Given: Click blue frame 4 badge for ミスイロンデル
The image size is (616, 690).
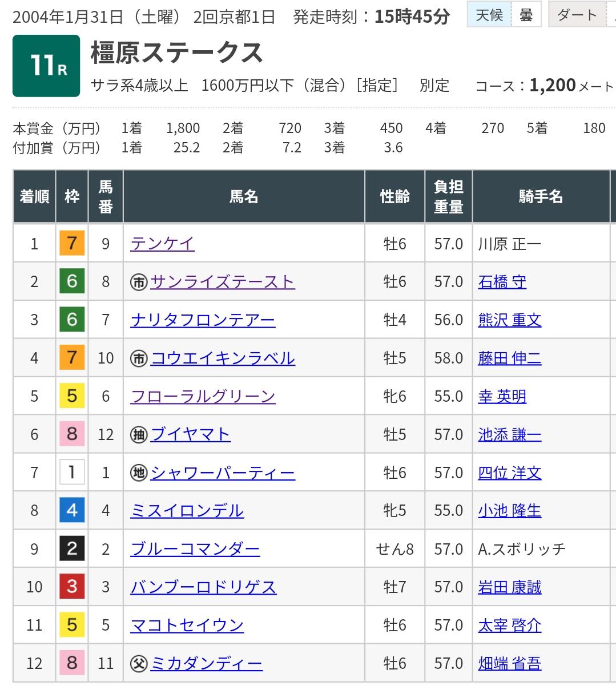Looking at the screenshot, I should [x=72, y=511].
